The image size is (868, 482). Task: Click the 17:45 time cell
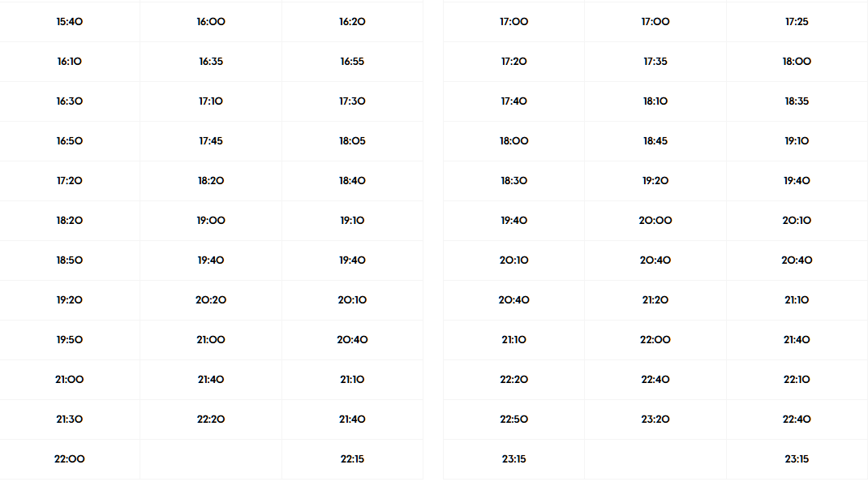[211, 141]
